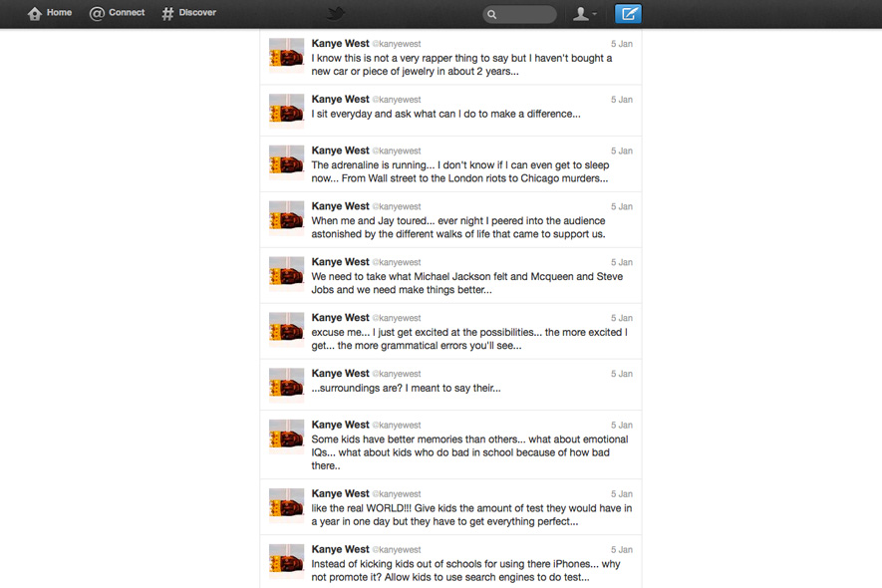Open the tweet about emotional IQs
Viewport: 882px width, 588px height.
[450, 444]
